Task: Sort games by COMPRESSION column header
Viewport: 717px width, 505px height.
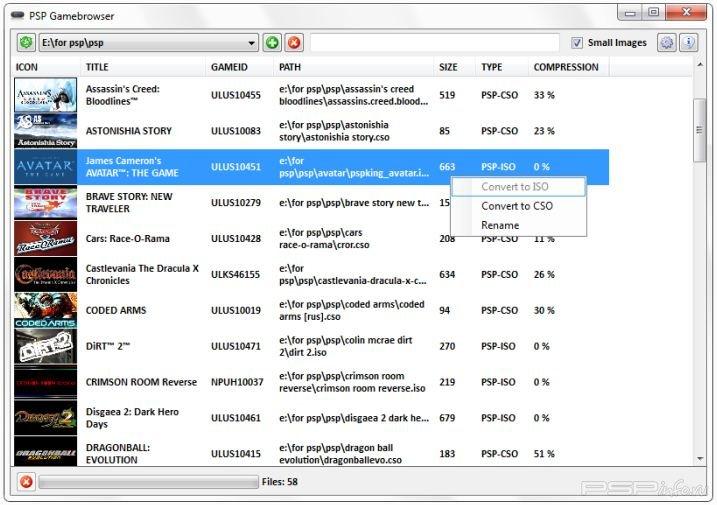Action: 566,67
